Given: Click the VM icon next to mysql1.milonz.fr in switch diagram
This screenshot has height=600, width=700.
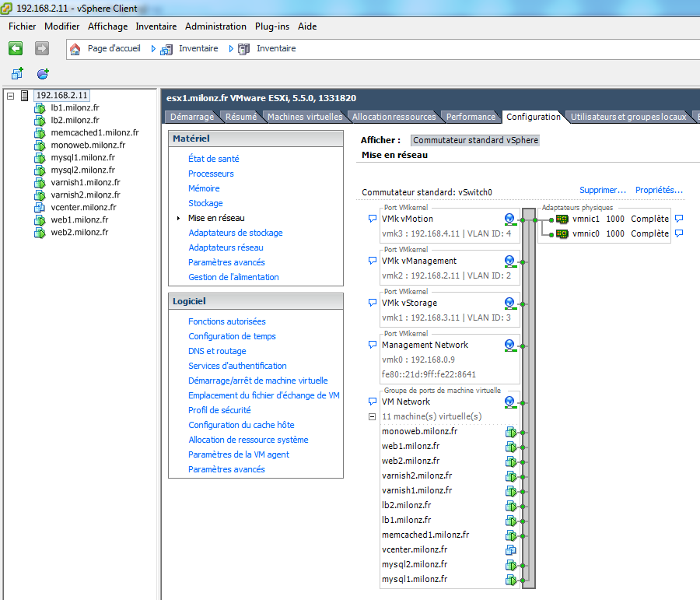Looking at the screenshot, I should coord(511,580).
